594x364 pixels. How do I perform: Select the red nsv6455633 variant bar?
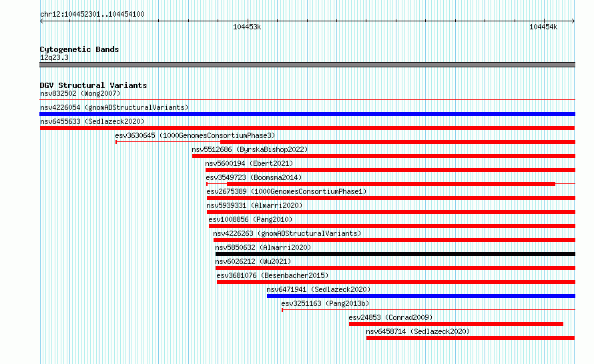(x=307, y=128)
